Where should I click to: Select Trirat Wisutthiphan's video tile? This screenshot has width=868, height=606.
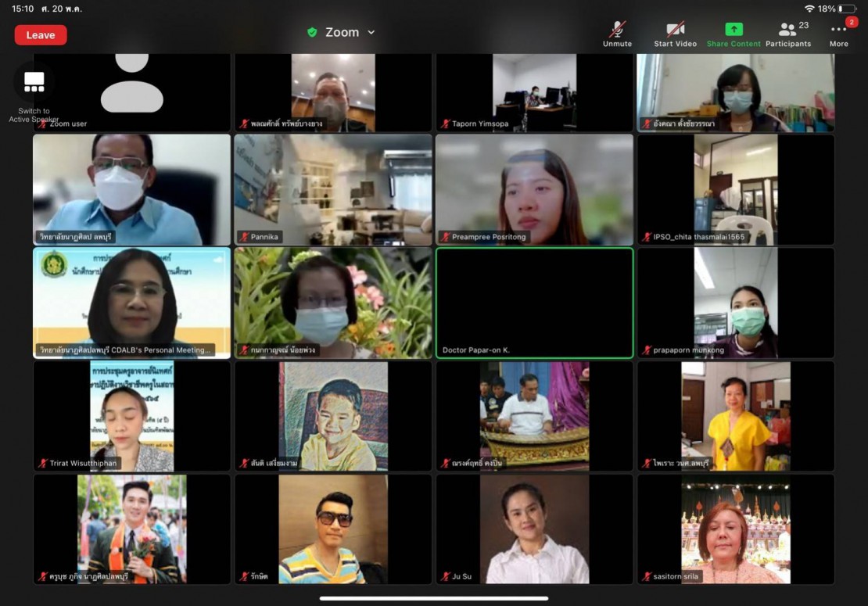point(131,416)
